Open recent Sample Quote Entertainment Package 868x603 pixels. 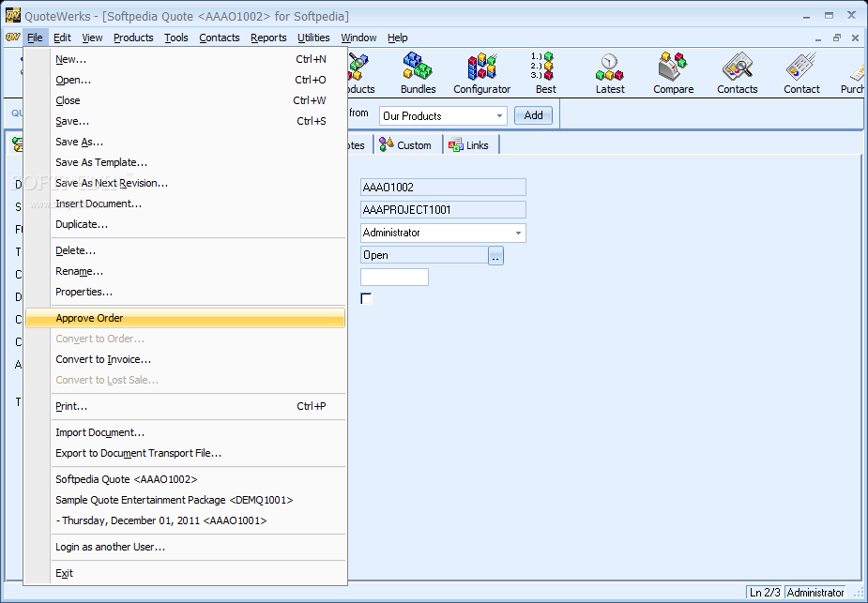185,500
